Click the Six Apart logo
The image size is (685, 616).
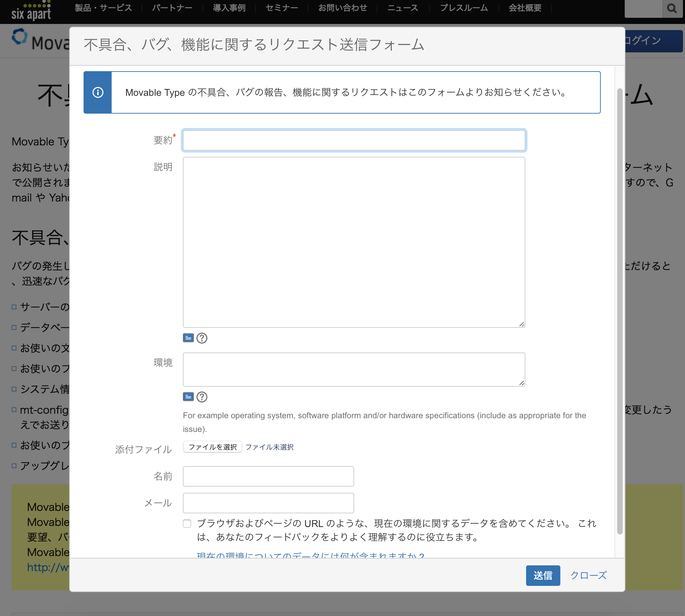(31, 11)
